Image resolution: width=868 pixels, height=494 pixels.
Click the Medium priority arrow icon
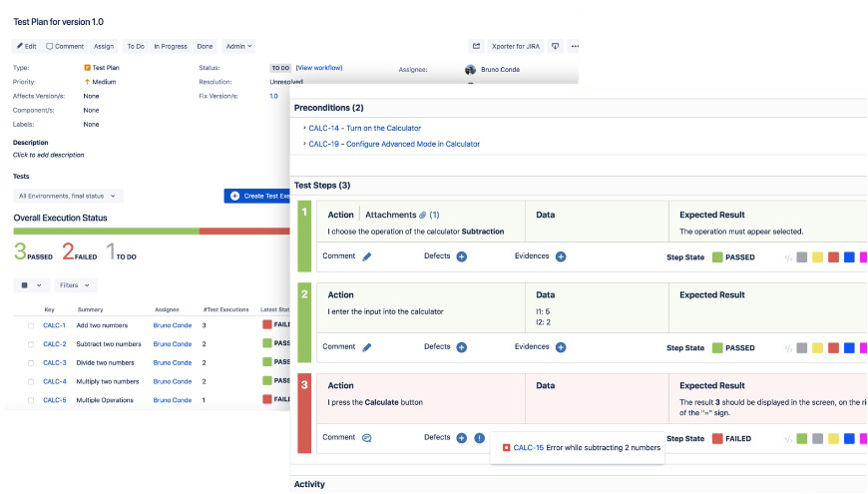[x=87, y=82]
